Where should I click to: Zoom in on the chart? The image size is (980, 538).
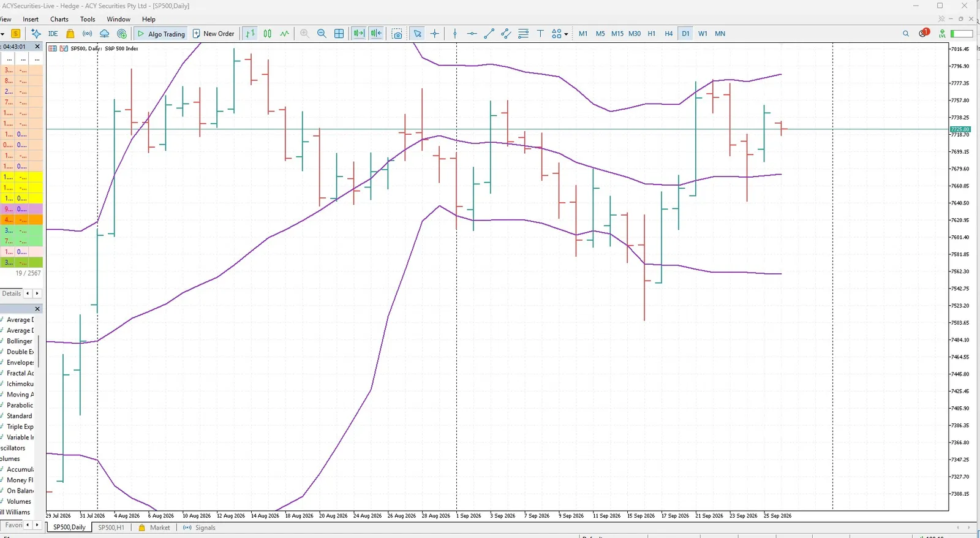[x=304, y=34]
